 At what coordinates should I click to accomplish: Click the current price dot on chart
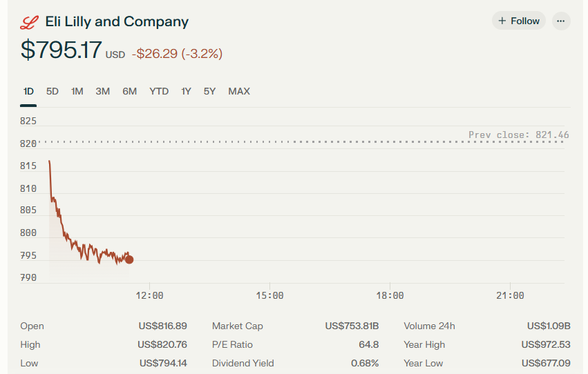129,259
